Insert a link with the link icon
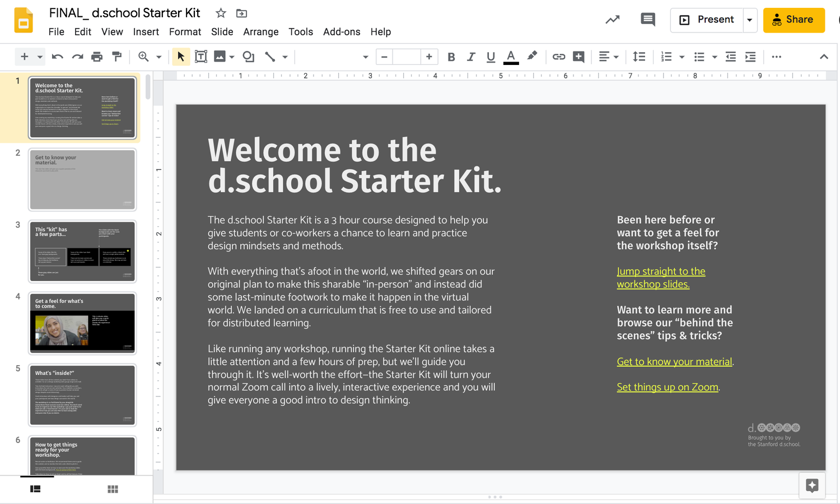Image resolution: width=840 pixels, height=504 pixels. 558,57
